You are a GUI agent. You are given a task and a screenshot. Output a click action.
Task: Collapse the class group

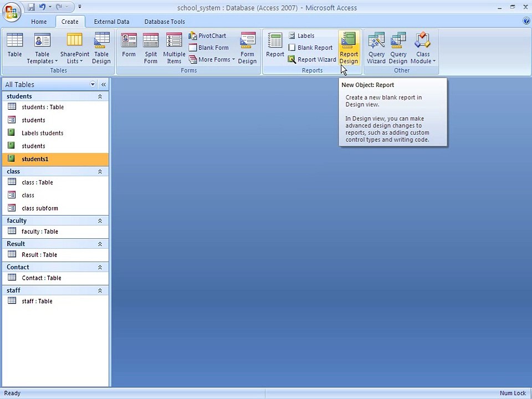point(100,171)
